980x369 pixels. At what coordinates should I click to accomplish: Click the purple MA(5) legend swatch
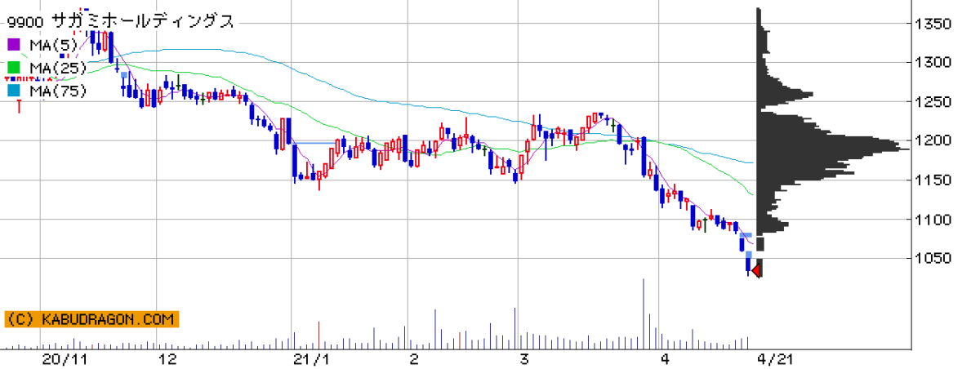[x=14, y=44]
